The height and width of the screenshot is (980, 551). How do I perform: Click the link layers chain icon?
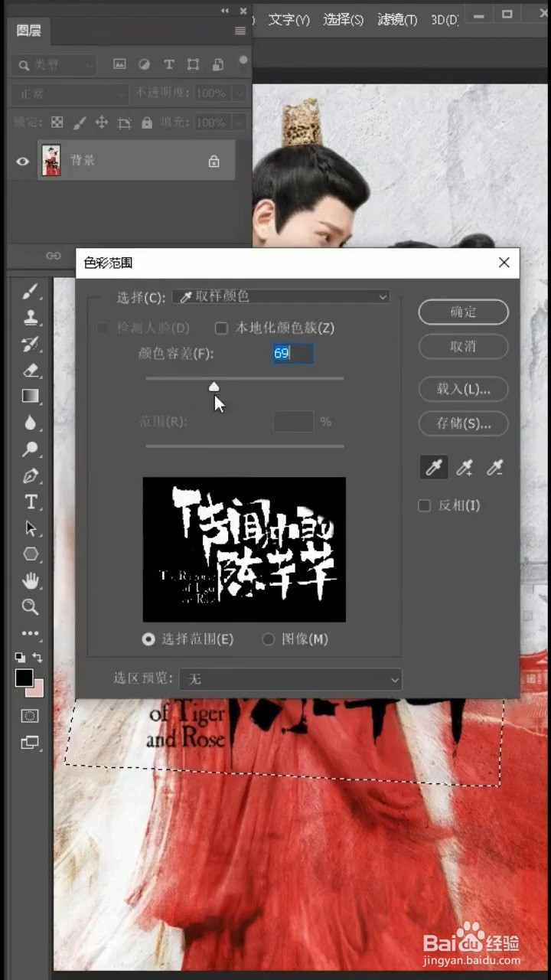[53, 256]
